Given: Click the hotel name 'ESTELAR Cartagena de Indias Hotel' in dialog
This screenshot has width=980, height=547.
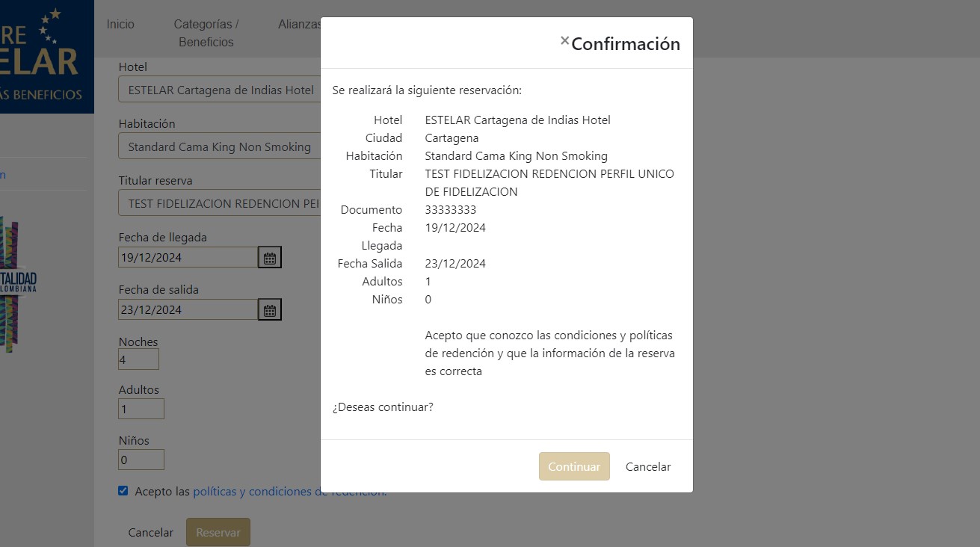Looking at the screenshot, I should pyautogui.click(x=518, y=120).
